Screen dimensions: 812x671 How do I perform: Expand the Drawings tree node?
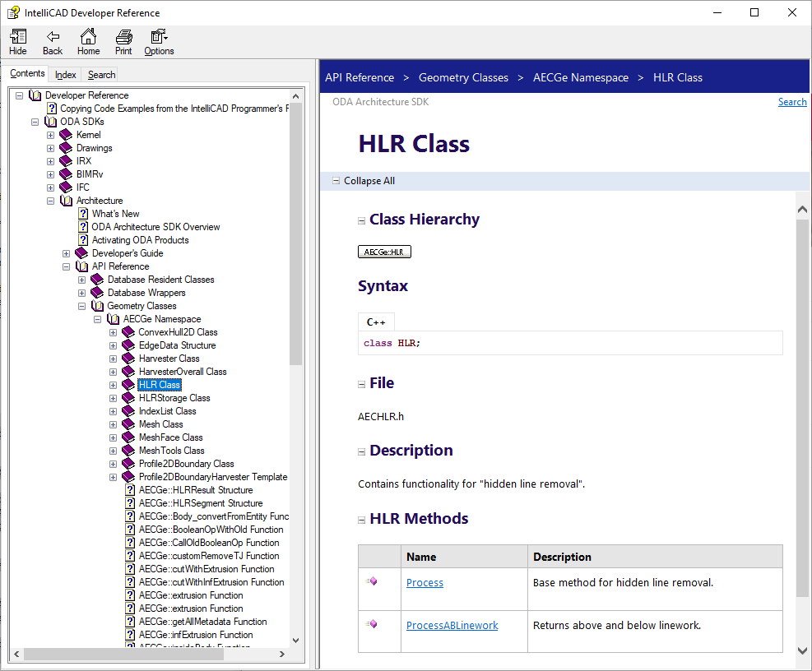tap(50, 148)
